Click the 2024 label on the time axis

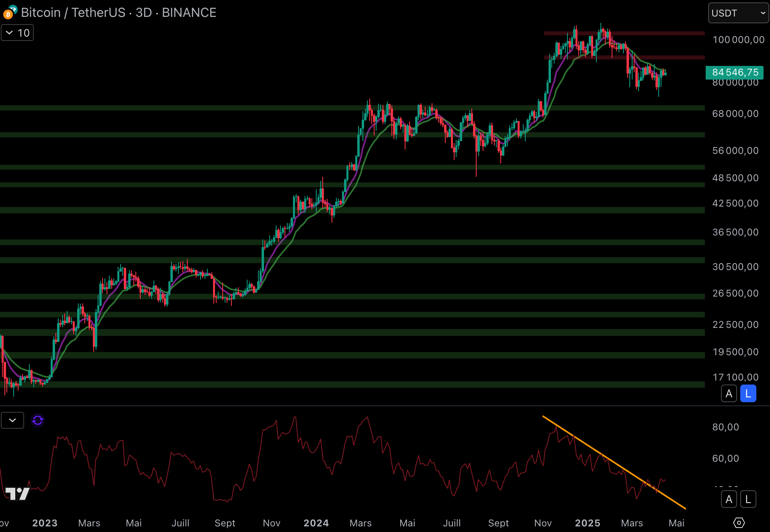coord(316,523)
